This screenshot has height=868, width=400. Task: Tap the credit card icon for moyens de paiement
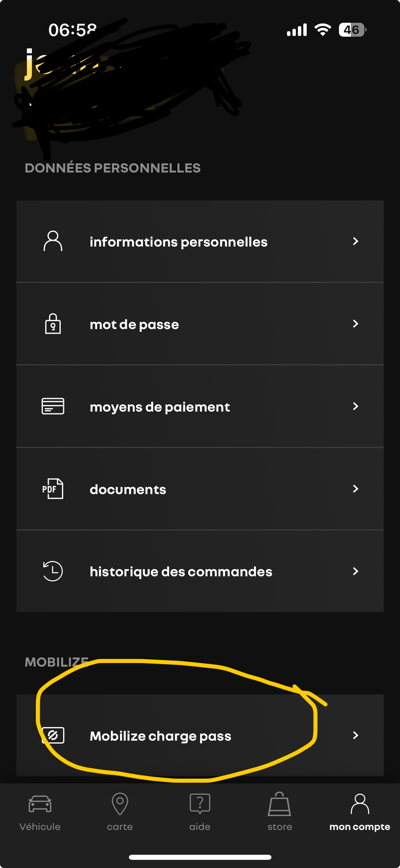53,406
